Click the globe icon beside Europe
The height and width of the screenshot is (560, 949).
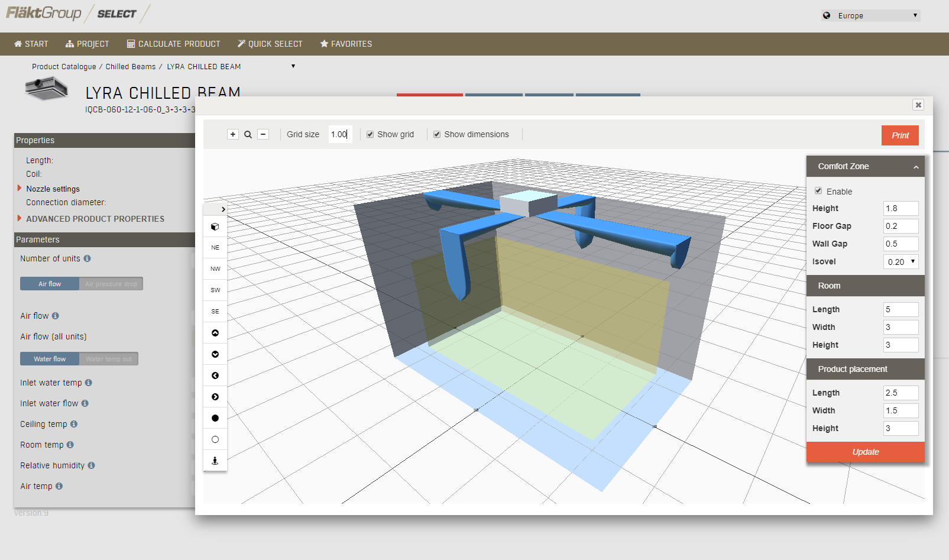827,15
